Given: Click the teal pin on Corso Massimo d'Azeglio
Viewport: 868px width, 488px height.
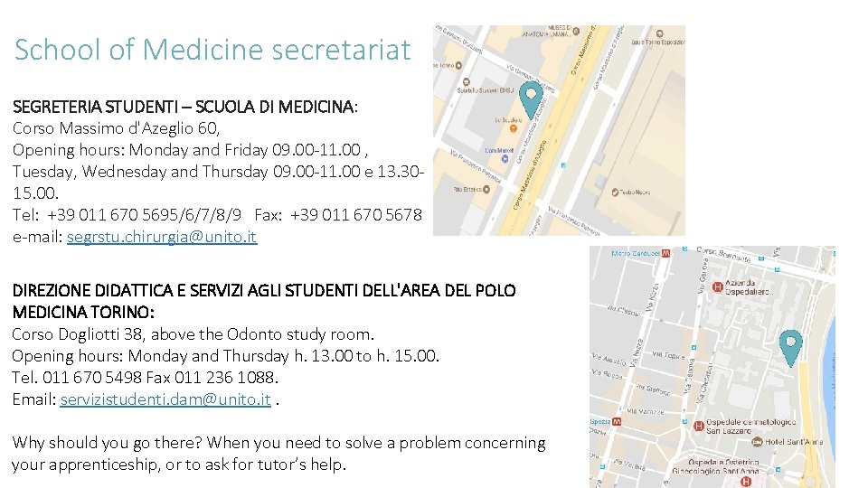Looking at the screenshot, I should 533,97.
